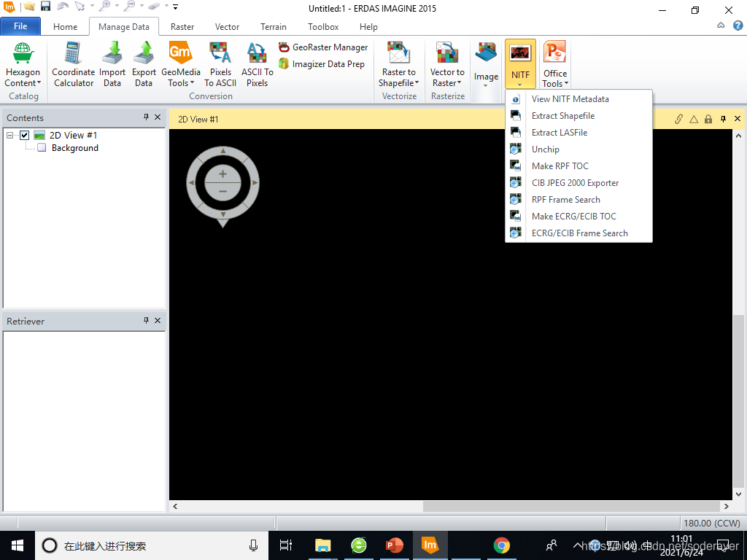The width and height of the screenshot is (747, 560).
Task: Open Chrome from the taskbar
Action: pyautogui.click(x=501, y=545)
